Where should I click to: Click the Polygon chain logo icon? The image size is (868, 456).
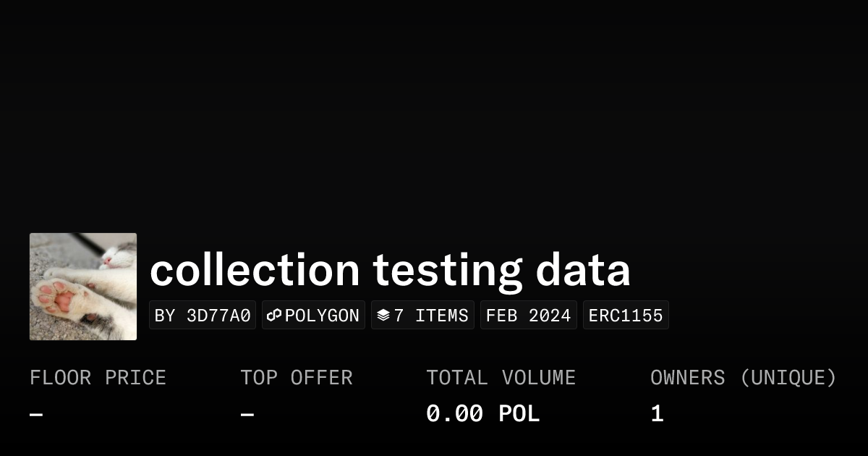pyautogui.click(x=274, y=316)
